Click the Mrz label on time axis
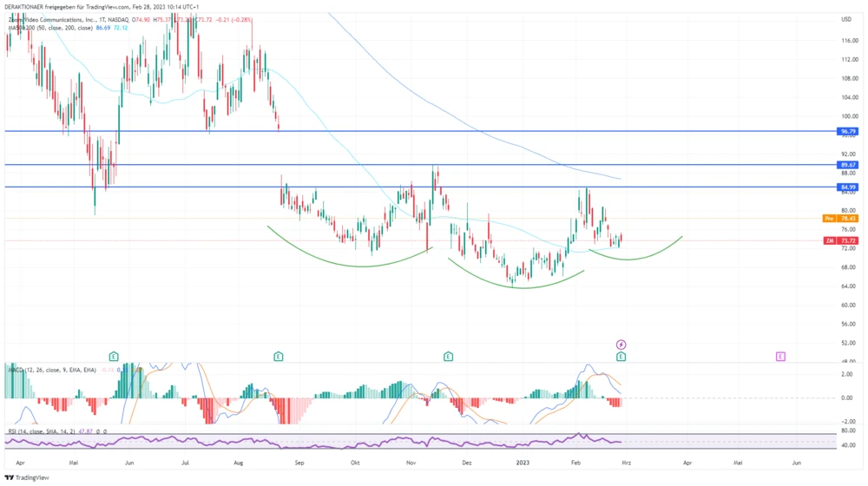This screenshot has width=868, height=486. point(626,463)
